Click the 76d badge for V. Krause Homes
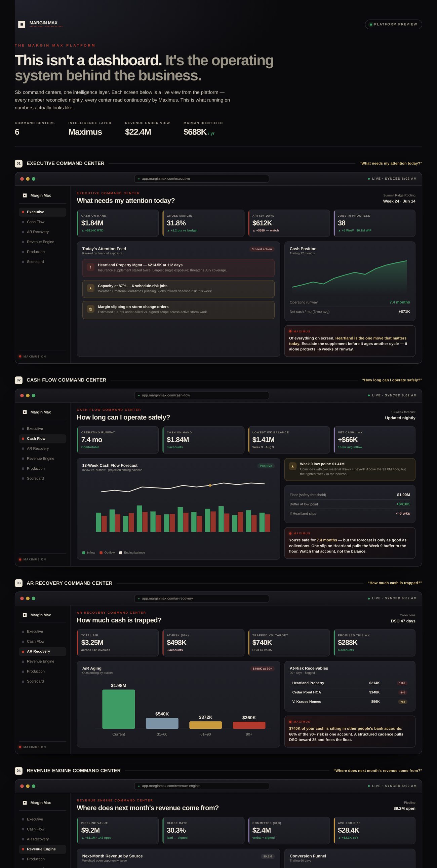Image resolution: width=437 pixels, height=868 pixels. [x=403, y=702]
